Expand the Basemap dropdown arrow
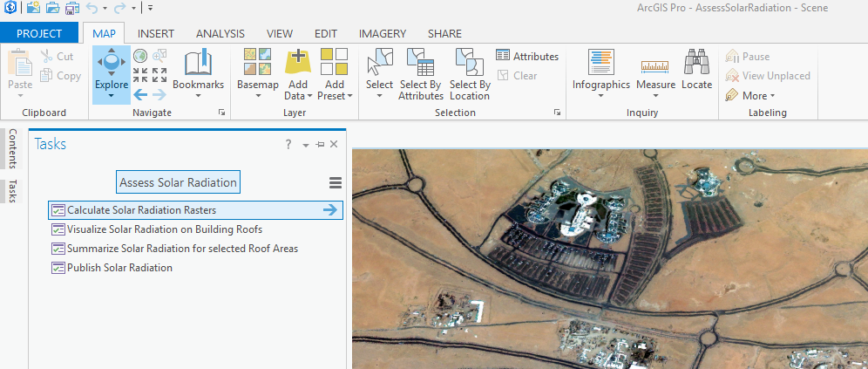 click(257, 97)
